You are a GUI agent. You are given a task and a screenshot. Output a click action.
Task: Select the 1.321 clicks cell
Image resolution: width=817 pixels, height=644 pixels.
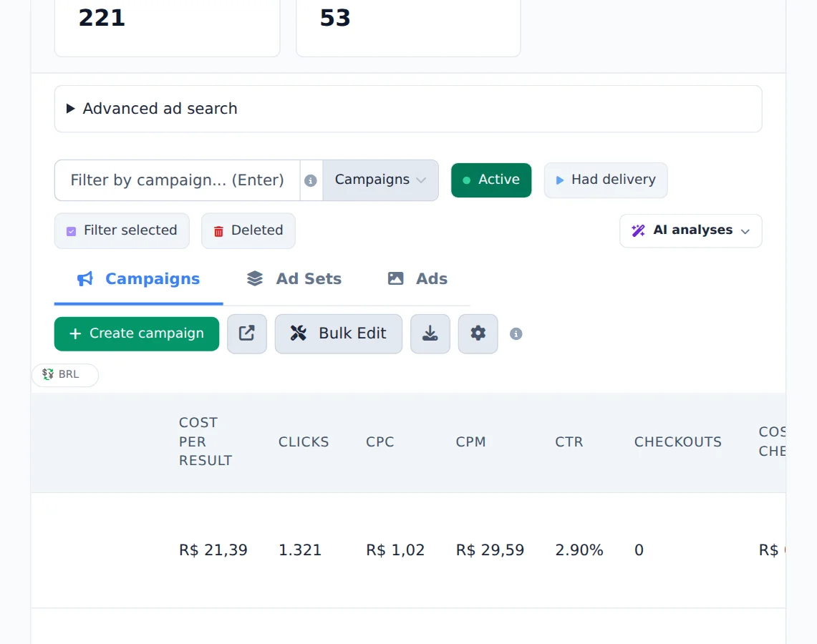pyautogui.click(x=300, y=550)
